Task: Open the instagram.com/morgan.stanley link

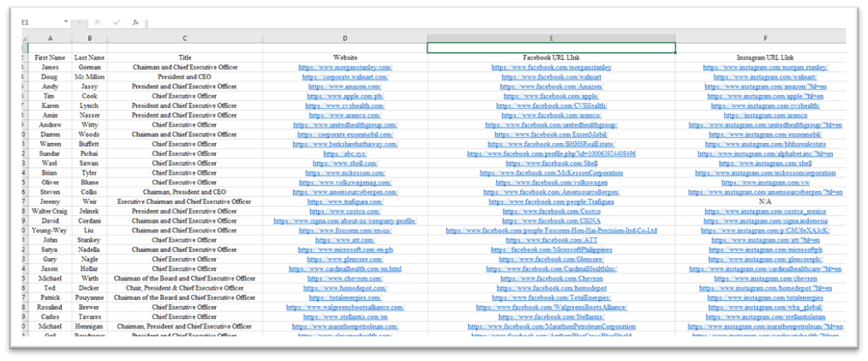Action: (765, 67)
